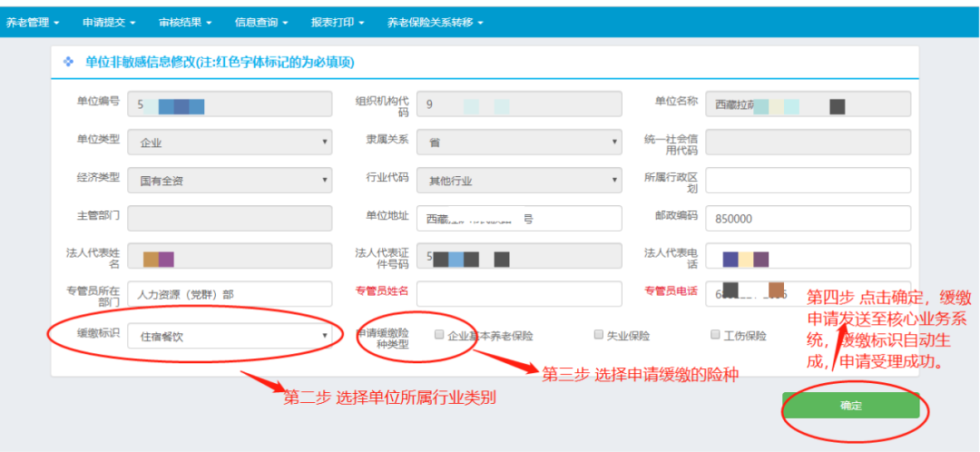Open the 缓缴标识 dropdown showing 住宿餐饮

(230, 336)
